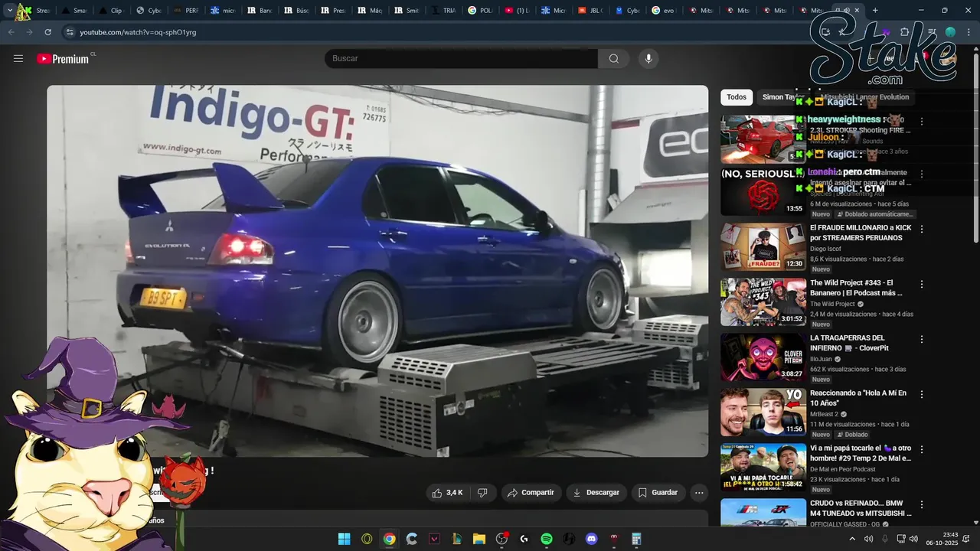Viewport: 980px width, 551px height.
Task: Expand Chrome tab search dropdown
Action: (10, 11)
